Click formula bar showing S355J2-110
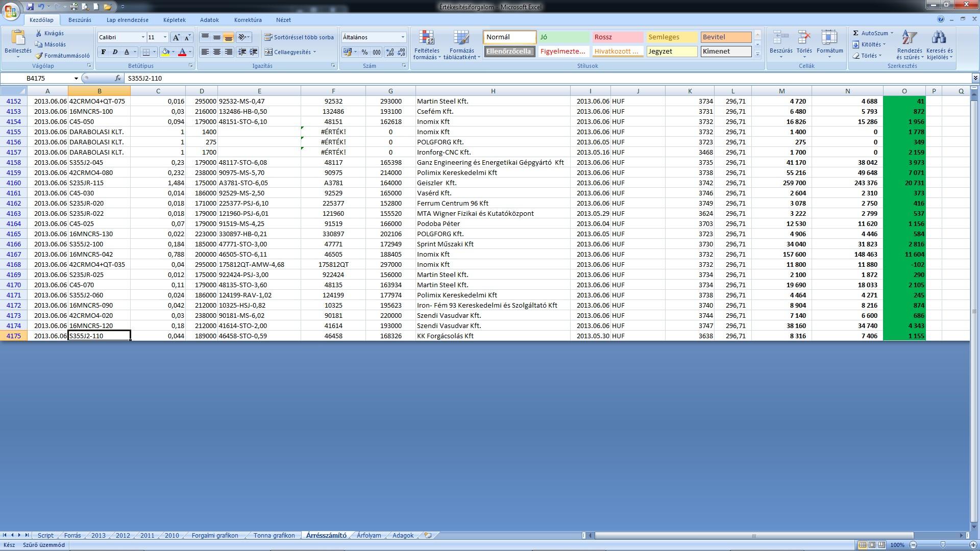The image size is (980, 551). click(x=548, y=78)
